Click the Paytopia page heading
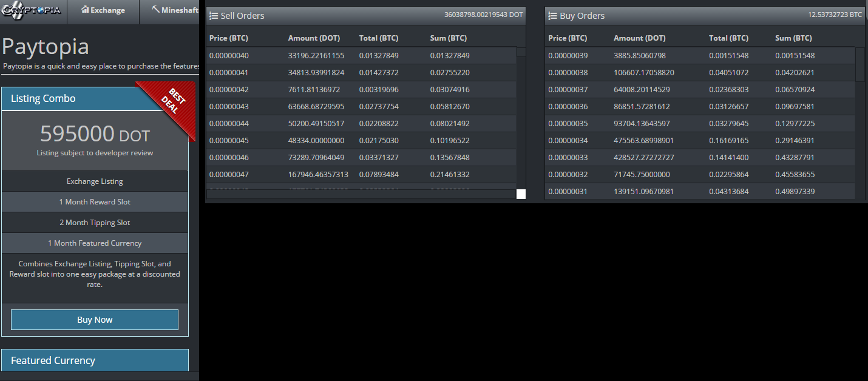Image resolution: width=868 pixels, height=381 pixels. point(46,47)
